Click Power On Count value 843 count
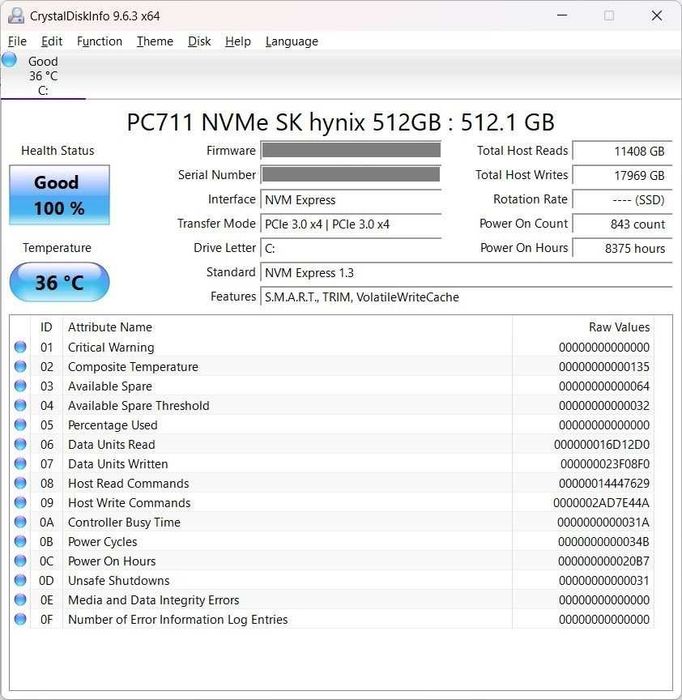 (x=622, y=224)
